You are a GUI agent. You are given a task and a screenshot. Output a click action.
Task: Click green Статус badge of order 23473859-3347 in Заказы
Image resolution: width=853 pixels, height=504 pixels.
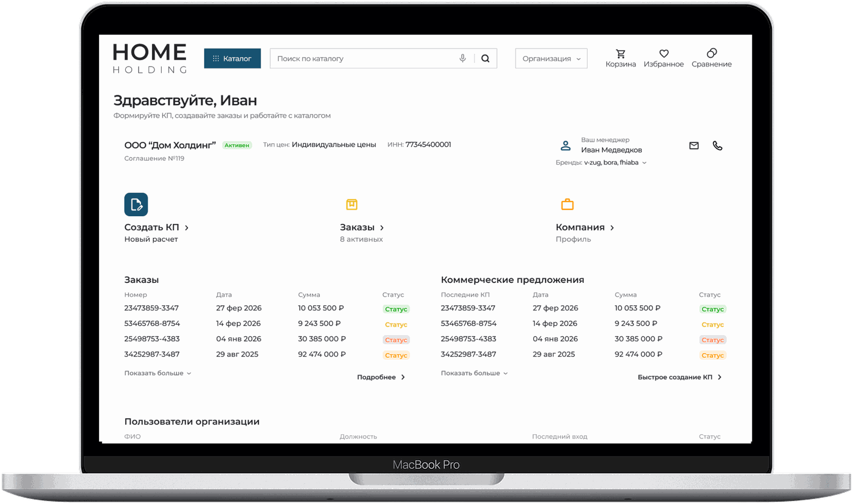click(x=396, y=309)
